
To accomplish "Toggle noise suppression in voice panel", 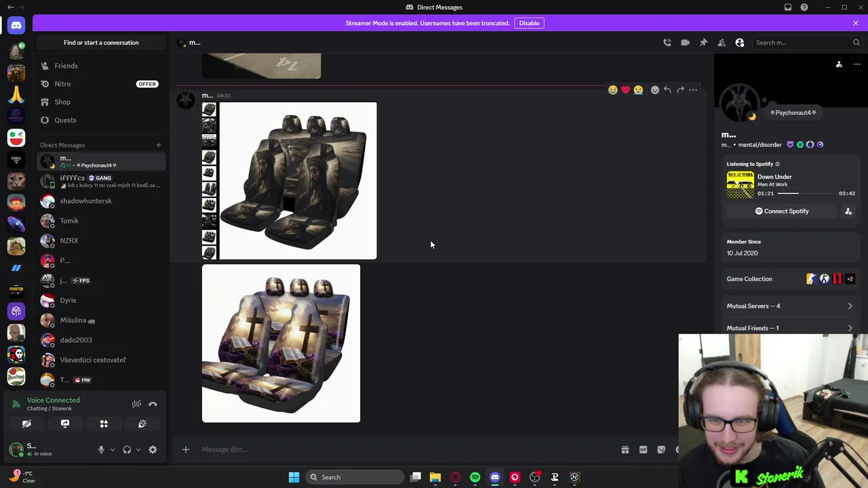I will (136, 404).
